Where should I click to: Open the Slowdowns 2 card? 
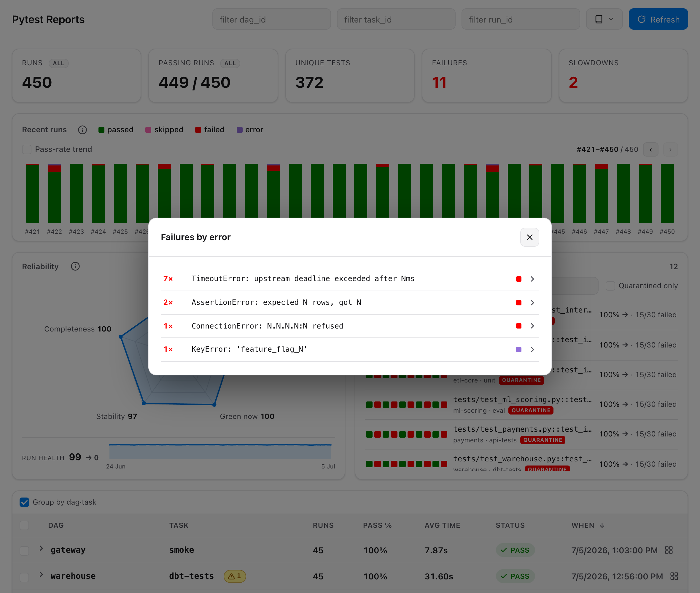pyautogui.click(x=623, y=76)
